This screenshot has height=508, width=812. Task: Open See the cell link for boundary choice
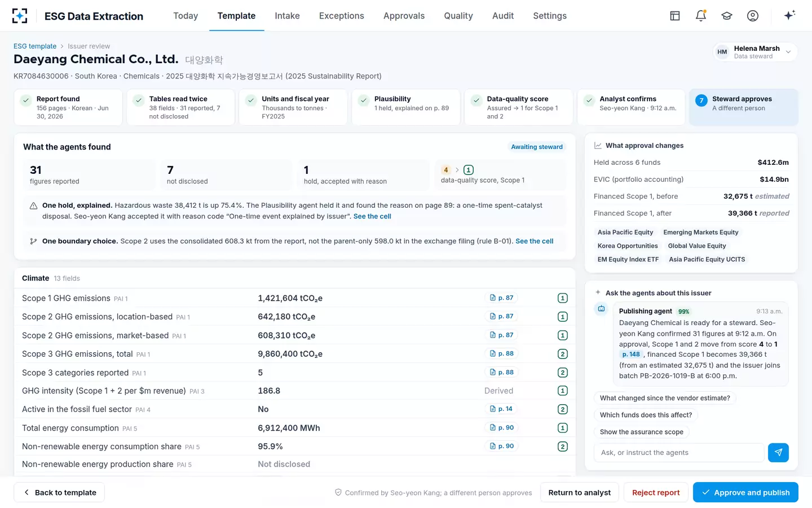(535, 241)
